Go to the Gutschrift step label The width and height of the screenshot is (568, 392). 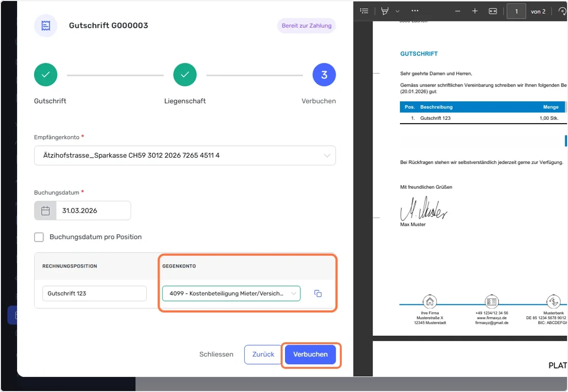coord(50,101)
